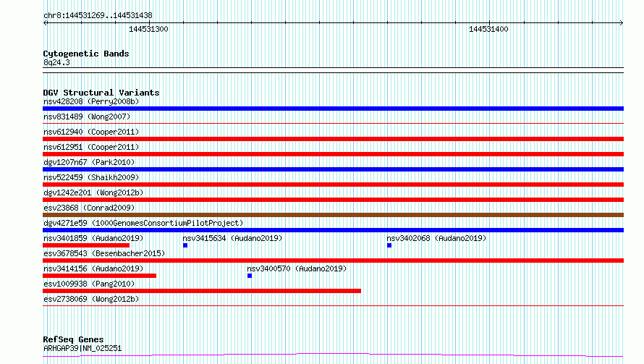
Task: Select the blue bar under dgv4271e59
Action: click(x=333, y=230)
